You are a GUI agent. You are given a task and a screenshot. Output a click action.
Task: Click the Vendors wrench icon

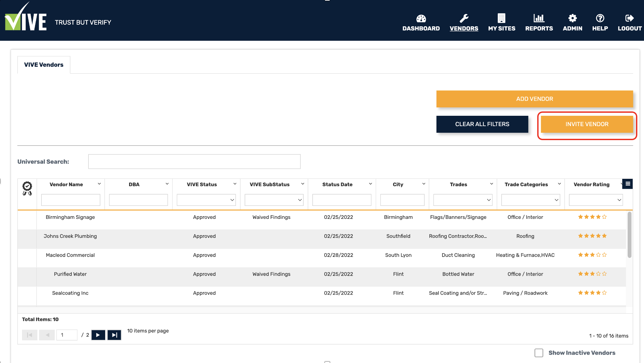[464, 18]
